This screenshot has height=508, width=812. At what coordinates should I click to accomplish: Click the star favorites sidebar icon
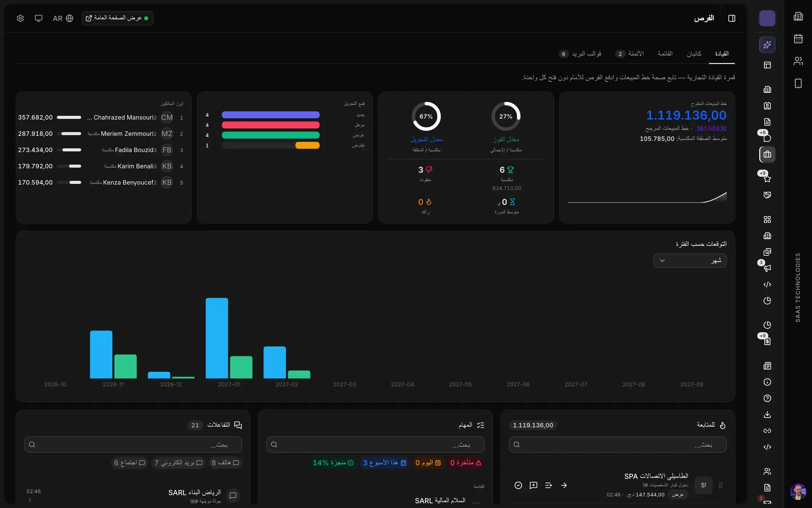[x=767, y=178]
